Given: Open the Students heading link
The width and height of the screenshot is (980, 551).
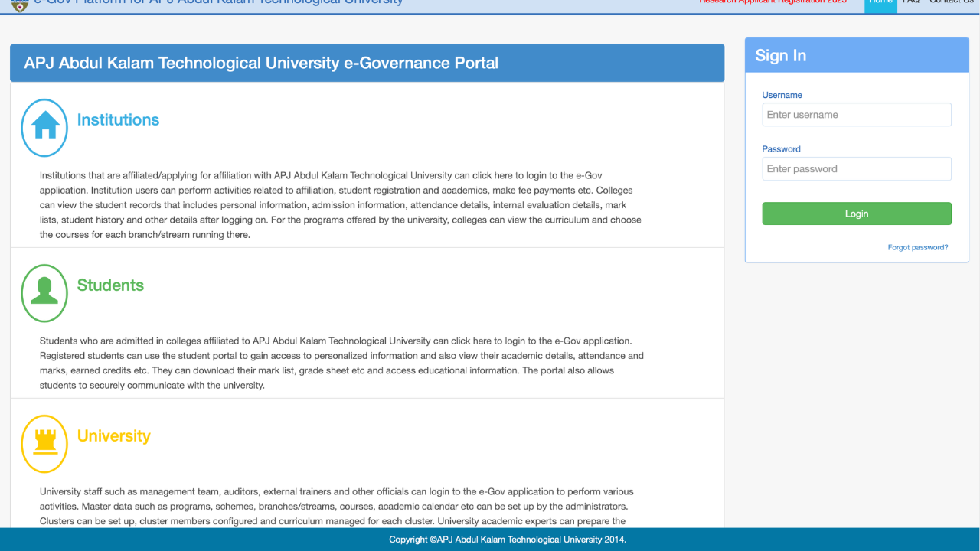Looking at the screenshot, I should point(110,285).
